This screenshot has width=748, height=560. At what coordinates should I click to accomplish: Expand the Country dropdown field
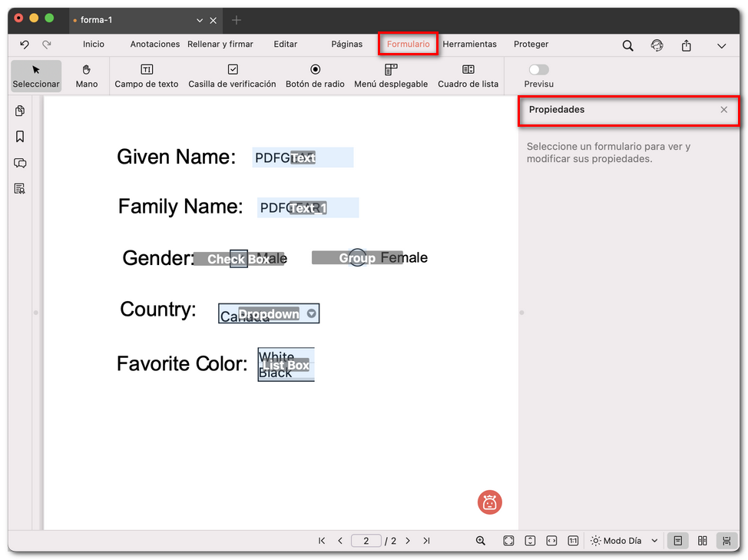311,313
